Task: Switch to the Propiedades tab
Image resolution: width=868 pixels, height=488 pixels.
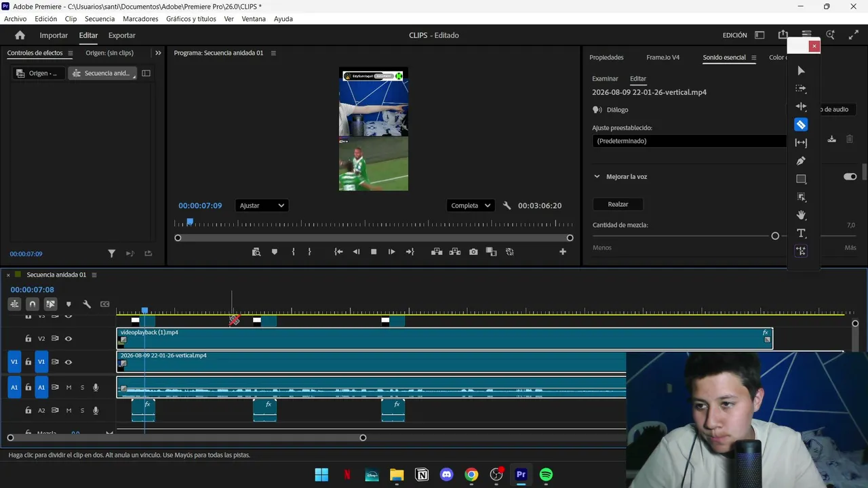Action: (x=606, y=58)
